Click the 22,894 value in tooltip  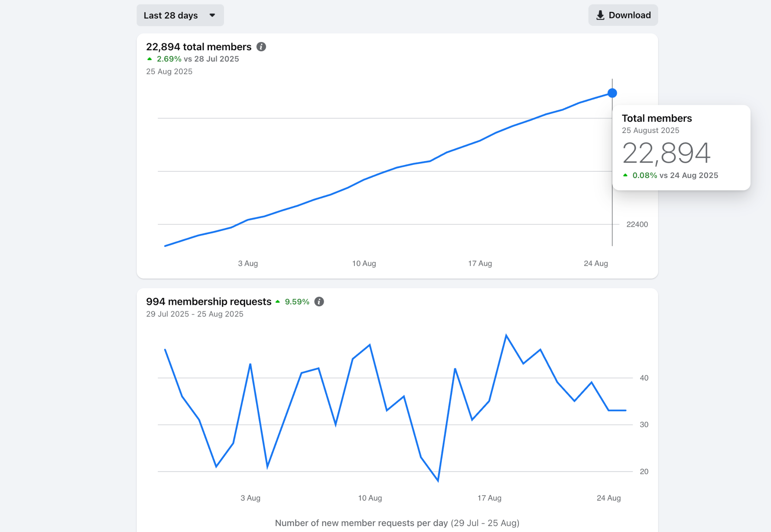(x=666, y=153)
